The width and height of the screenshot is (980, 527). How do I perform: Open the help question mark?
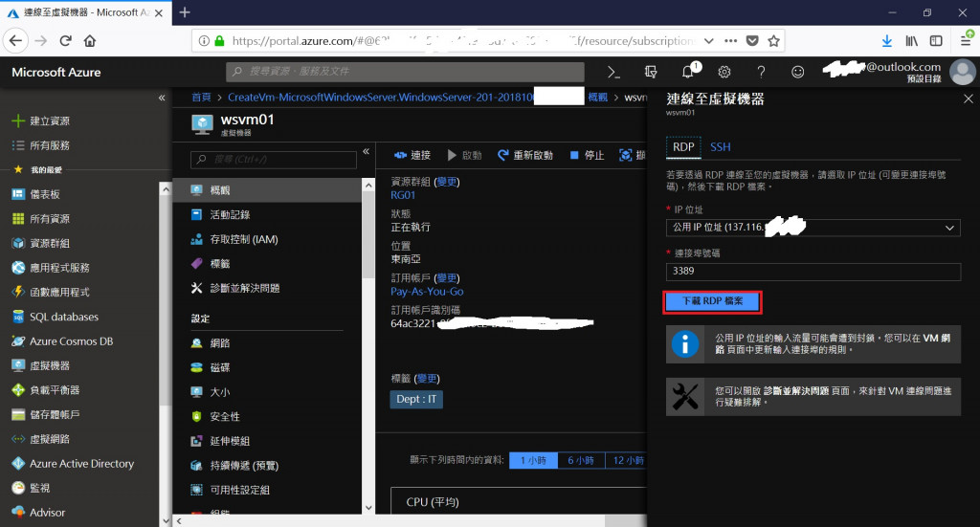761,72
